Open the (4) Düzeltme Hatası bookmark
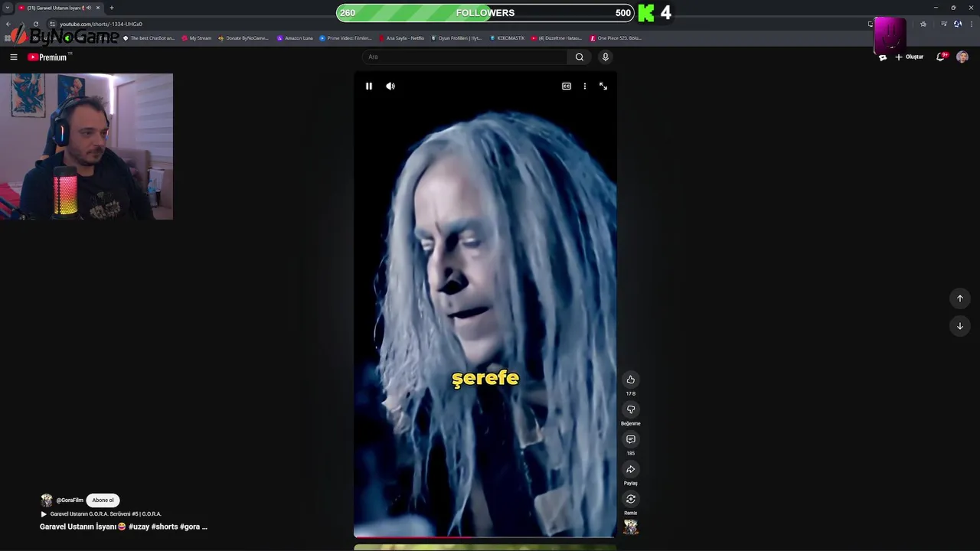Viewport: 980px width, 551px height. coord(557,38)
